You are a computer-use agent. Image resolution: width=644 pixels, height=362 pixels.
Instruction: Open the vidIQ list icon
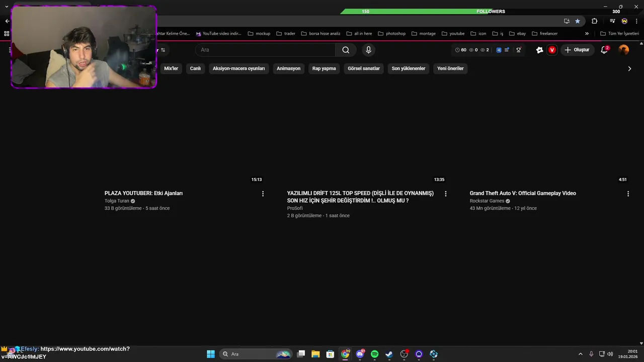coord(507,50)
